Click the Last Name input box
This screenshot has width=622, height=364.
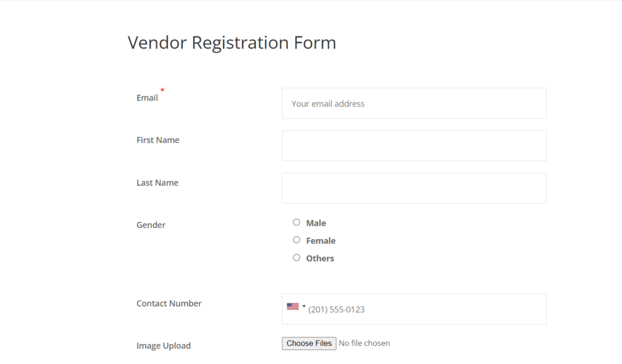tap(413, 188)
